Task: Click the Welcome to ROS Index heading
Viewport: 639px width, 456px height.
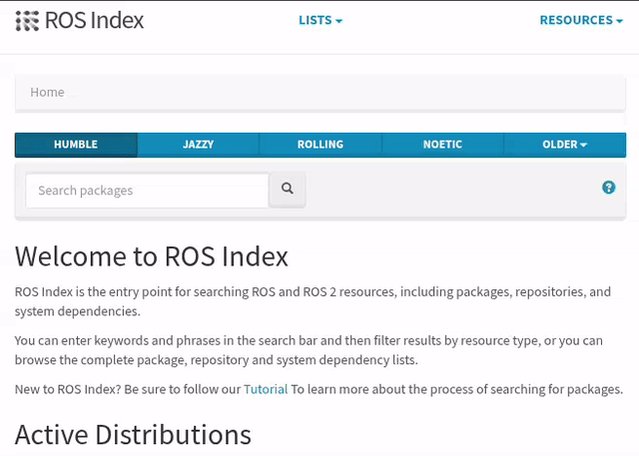Action: pos(152,256)
